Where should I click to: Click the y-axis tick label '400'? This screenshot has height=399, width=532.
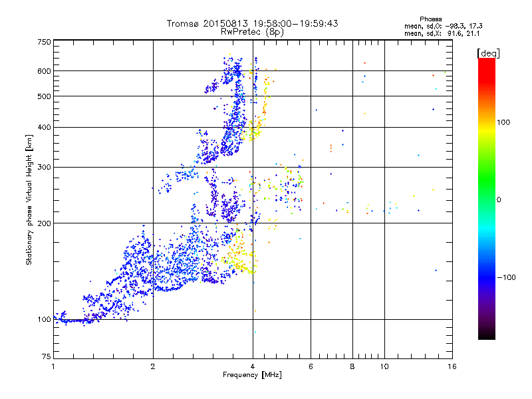coord(44,127)
